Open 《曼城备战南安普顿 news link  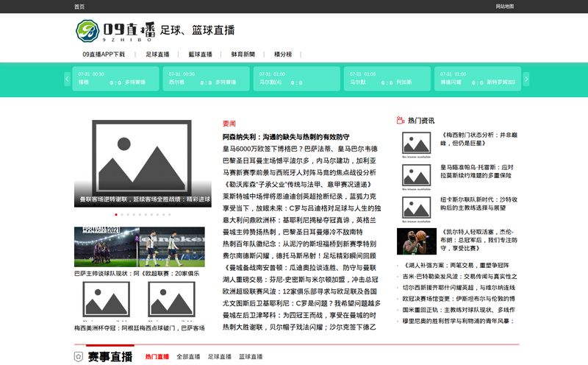point(299,268)
